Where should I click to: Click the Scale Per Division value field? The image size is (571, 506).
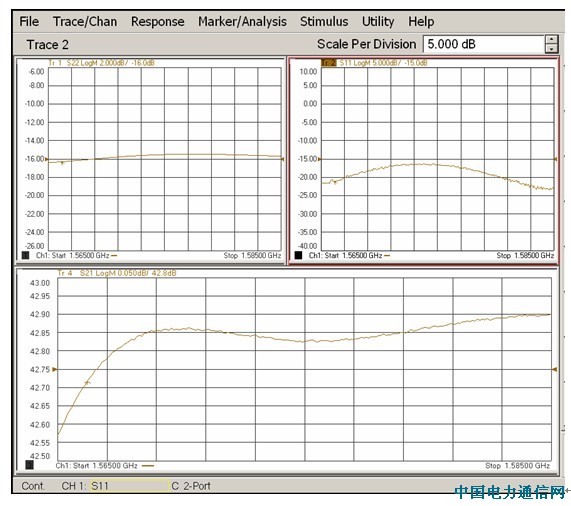(484, 44)
